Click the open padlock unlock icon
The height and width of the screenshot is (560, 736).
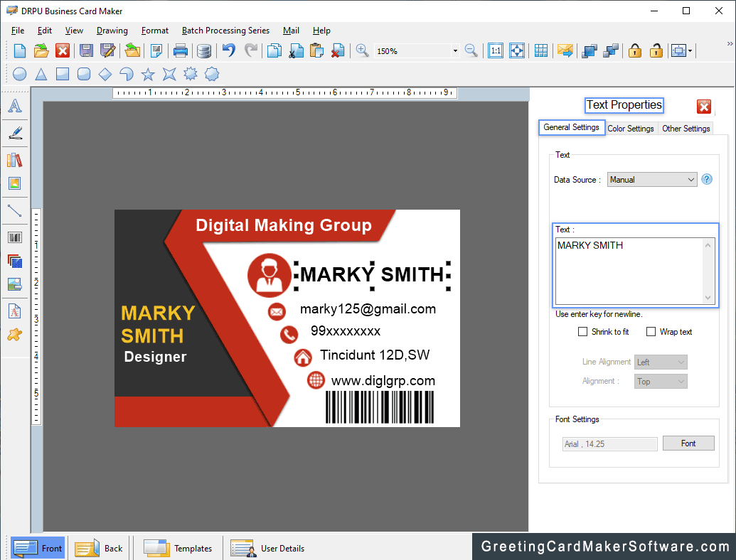656,50
